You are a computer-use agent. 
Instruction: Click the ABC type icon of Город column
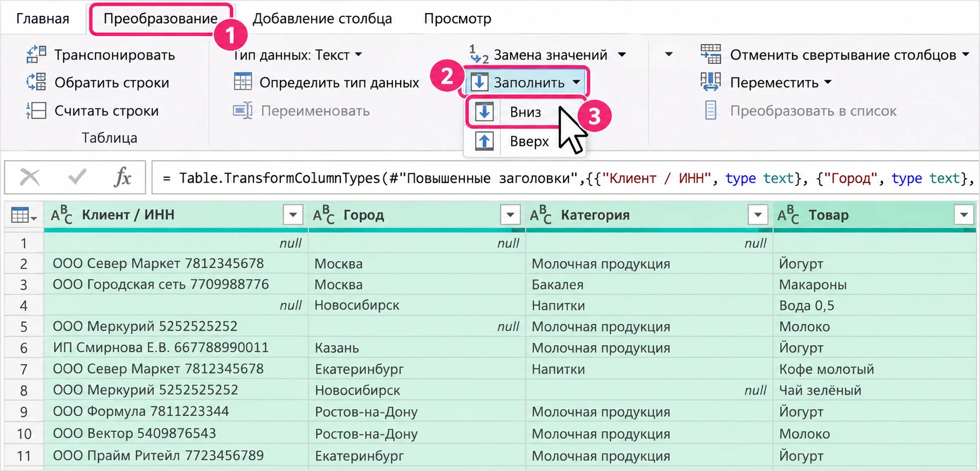click(x=323, y=215)
